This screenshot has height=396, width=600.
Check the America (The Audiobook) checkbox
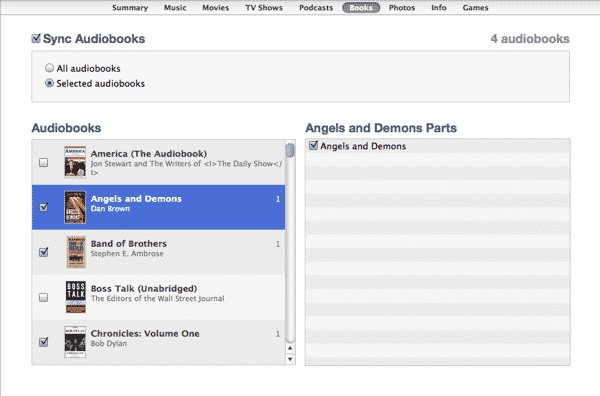(x=44, y=163)
